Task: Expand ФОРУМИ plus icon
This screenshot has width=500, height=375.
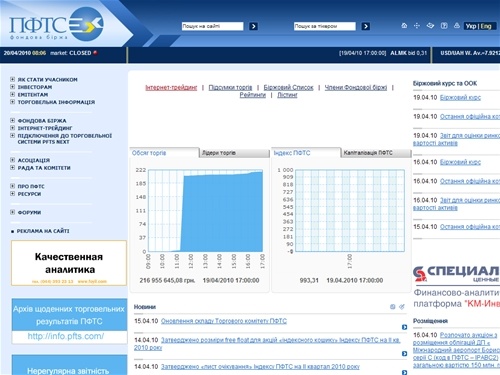Action: point(12,212)
